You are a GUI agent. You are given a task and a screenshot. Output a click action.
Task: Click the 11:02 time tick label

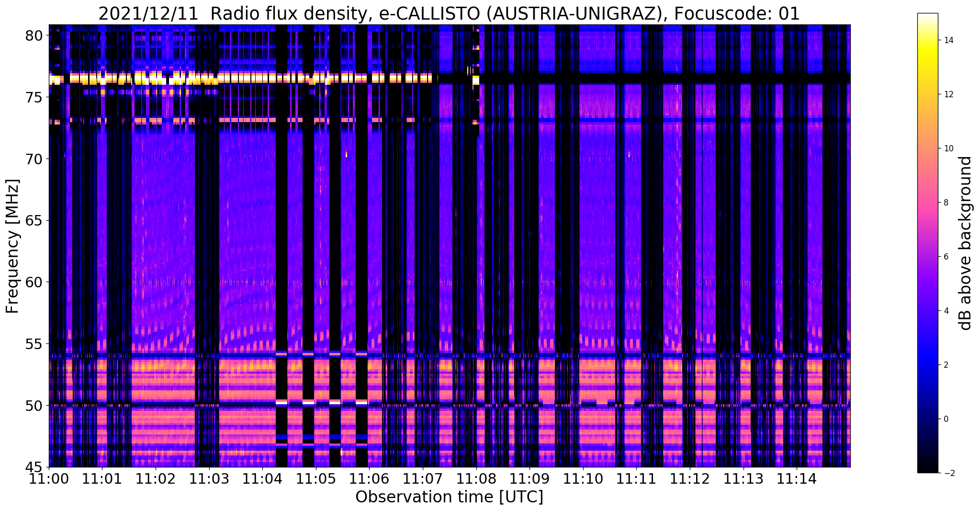tap(156, 478)
